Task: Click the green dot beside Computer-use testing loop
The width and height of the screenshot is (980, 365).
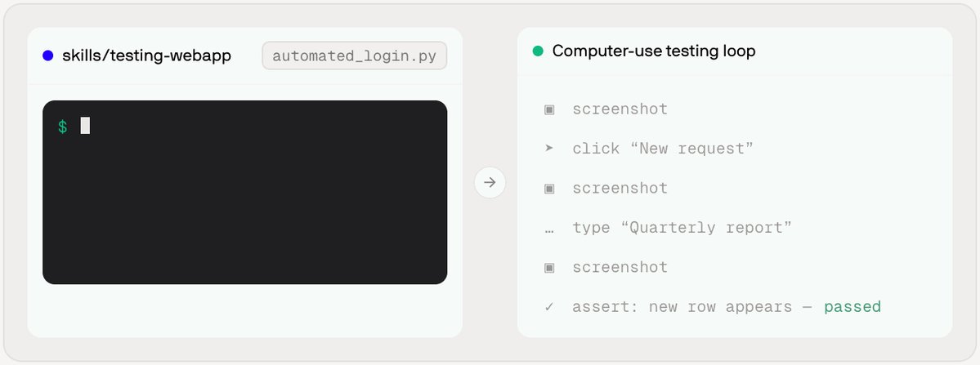Action: click(x=538, y=51)
